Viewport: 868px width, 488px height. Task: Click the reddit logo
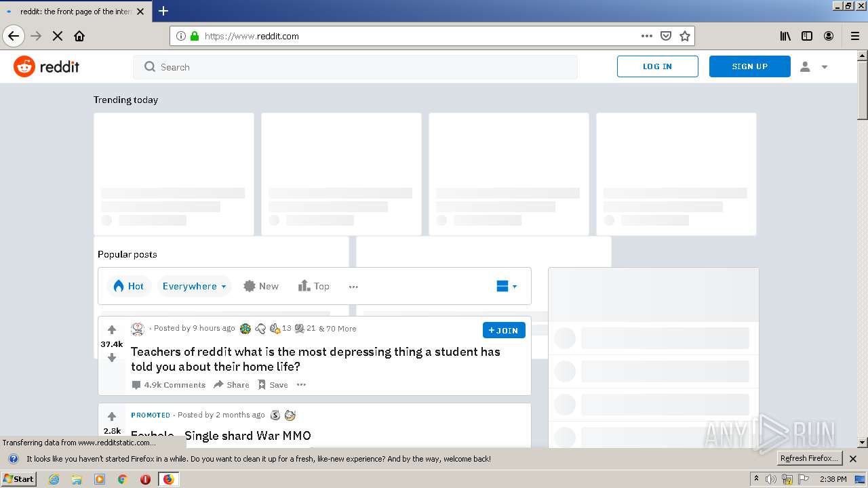46,66
